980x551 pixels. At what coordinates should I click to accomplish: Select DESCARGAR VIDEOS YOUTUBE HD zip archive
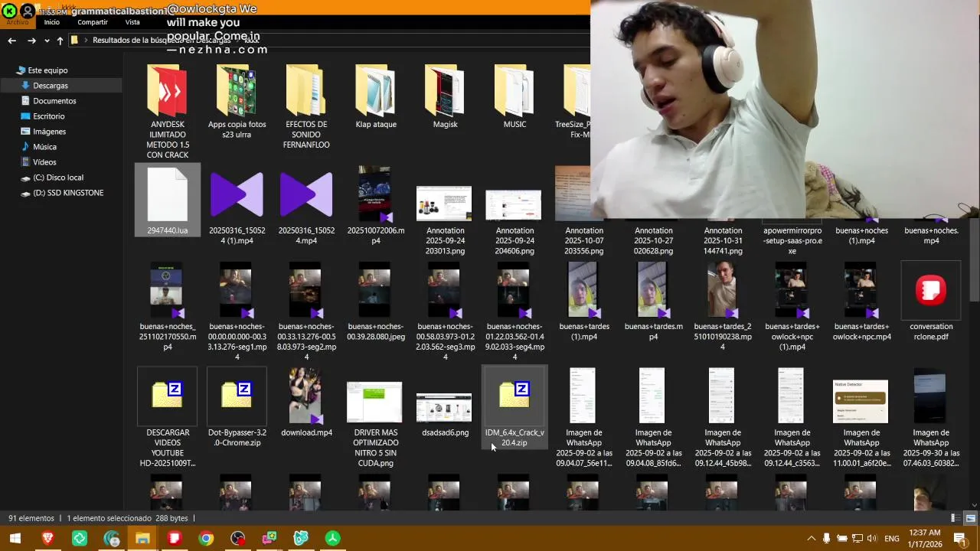tap(168, 418)
